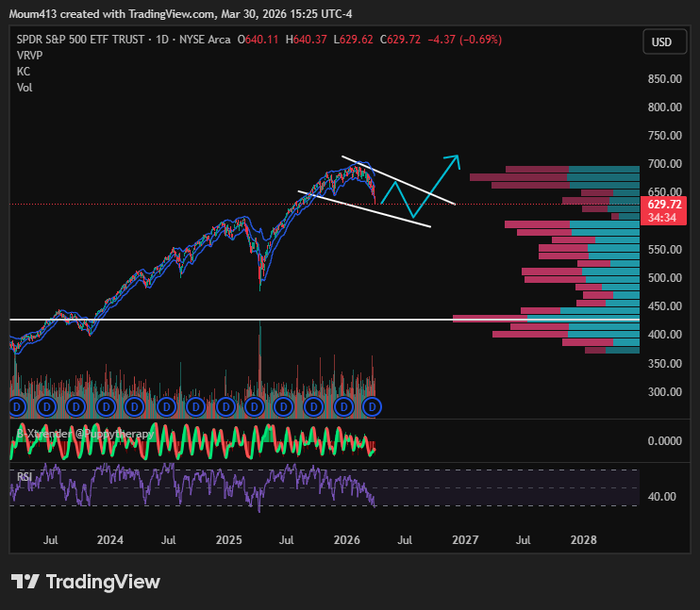
Task: Click the NYSE Arca exchange label
Action: (205, 40)
